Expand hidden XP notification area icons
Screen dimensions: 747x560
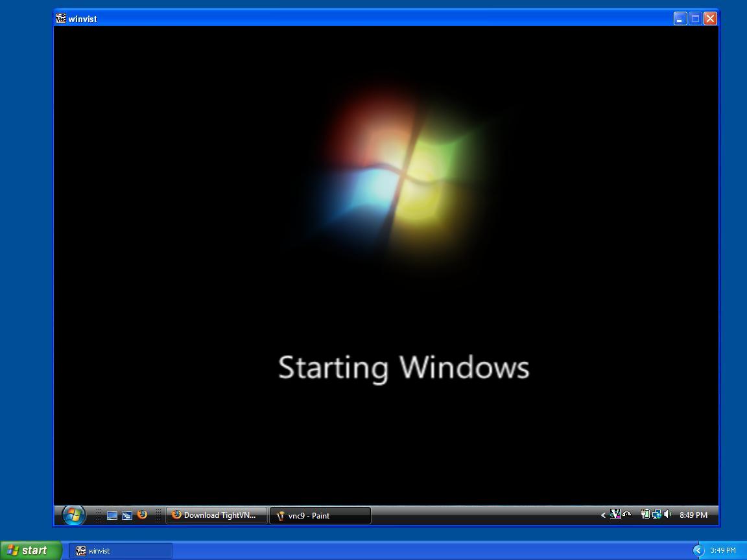click(x=698, y=551)
